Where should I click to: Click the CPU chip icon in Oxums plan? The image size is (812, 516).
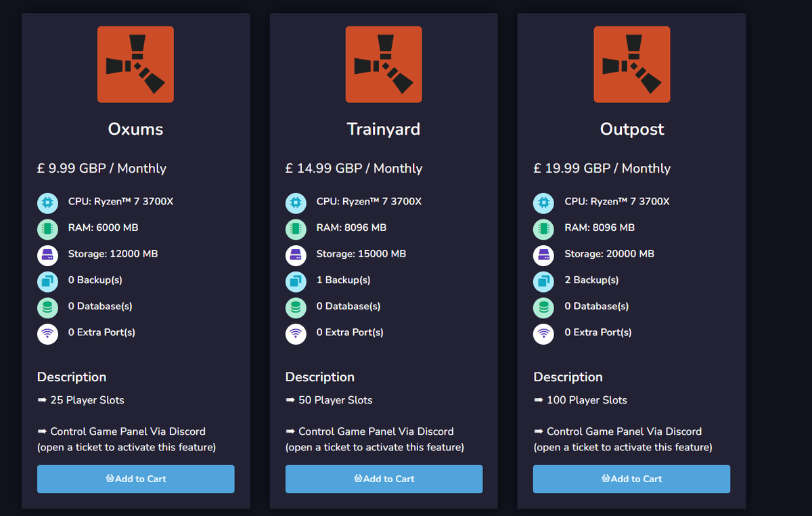pos(47,202)
